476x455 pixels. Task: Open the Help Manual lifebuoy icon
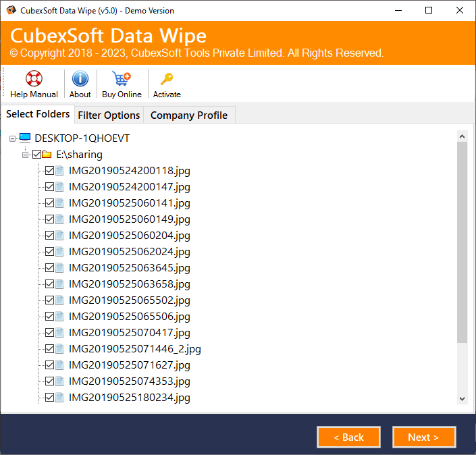point(34,79)
